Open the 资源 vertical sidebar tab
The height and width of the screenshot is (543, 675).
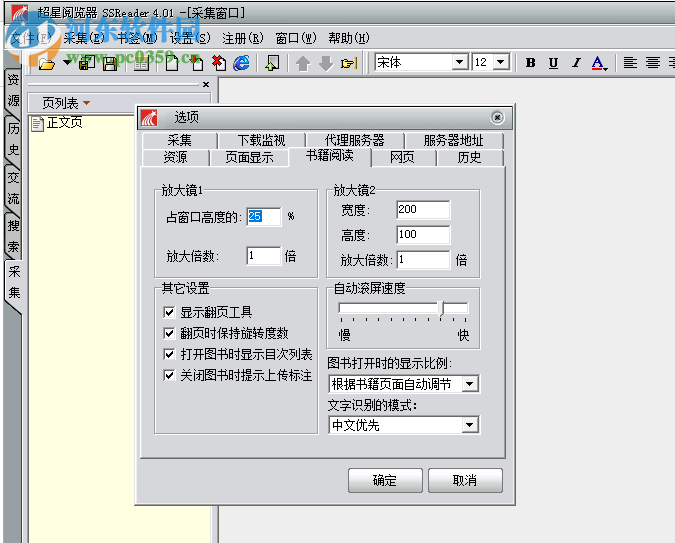pos(13,90)
